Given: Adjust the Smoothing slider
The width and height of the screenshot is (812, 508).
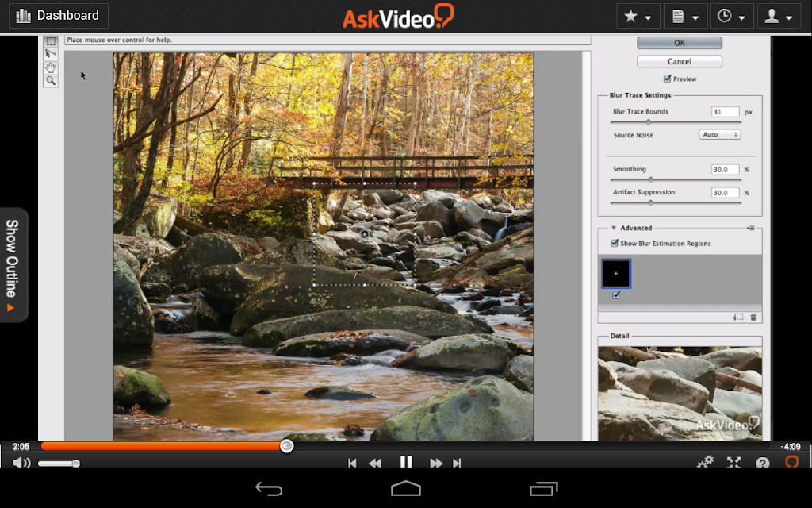Looking at the screenshot, I should (651, 179).
